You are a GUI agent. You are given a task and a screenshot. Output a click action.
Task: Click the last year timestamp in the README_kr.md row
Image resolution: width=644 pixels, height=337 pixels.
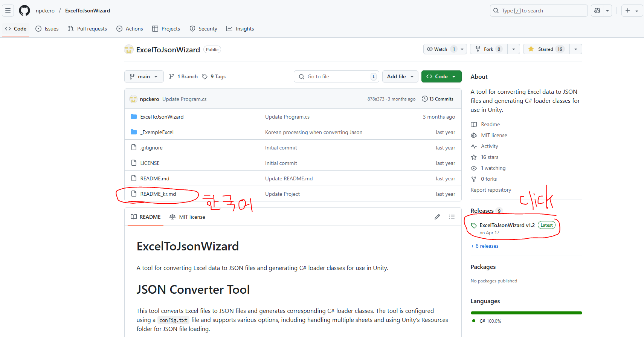click(446, 194)
